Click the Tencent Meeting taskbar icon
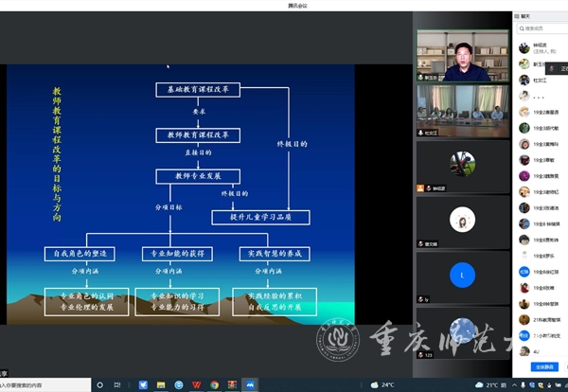568x392 pixels. point(250,385)
